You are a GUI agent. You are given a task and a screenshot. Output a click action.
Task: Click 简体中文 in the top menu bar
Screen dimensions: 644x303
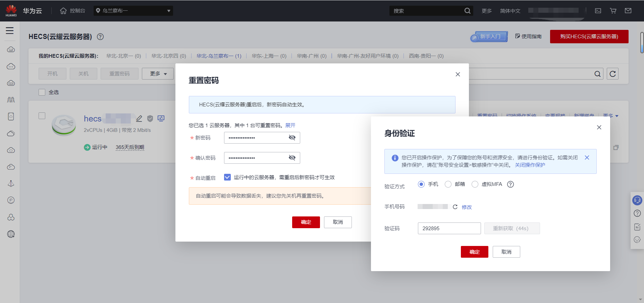pyautogui.click(x=510, y=10)
